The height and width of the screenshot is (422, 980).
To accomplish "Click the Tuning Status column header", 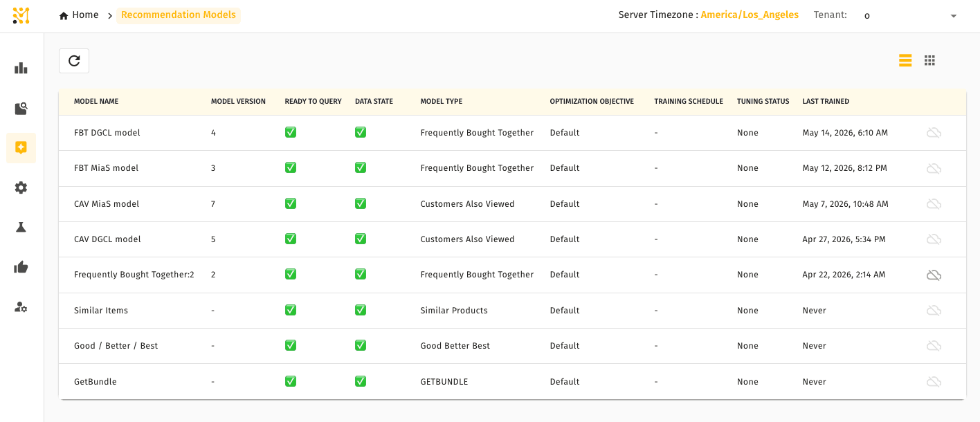I will 763,102.
